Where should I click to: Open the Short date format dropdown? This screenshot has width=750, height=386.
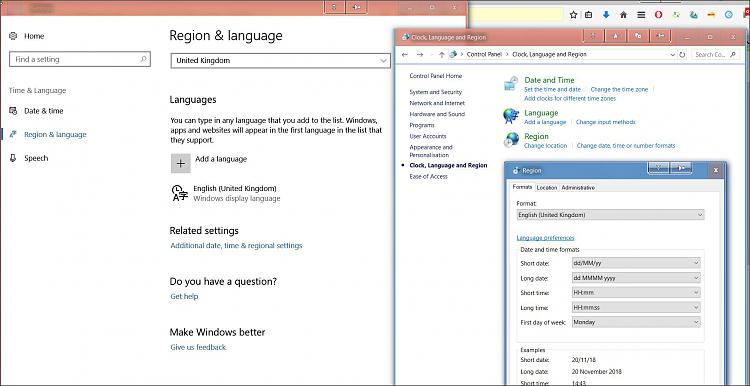[x=636, y=263]
